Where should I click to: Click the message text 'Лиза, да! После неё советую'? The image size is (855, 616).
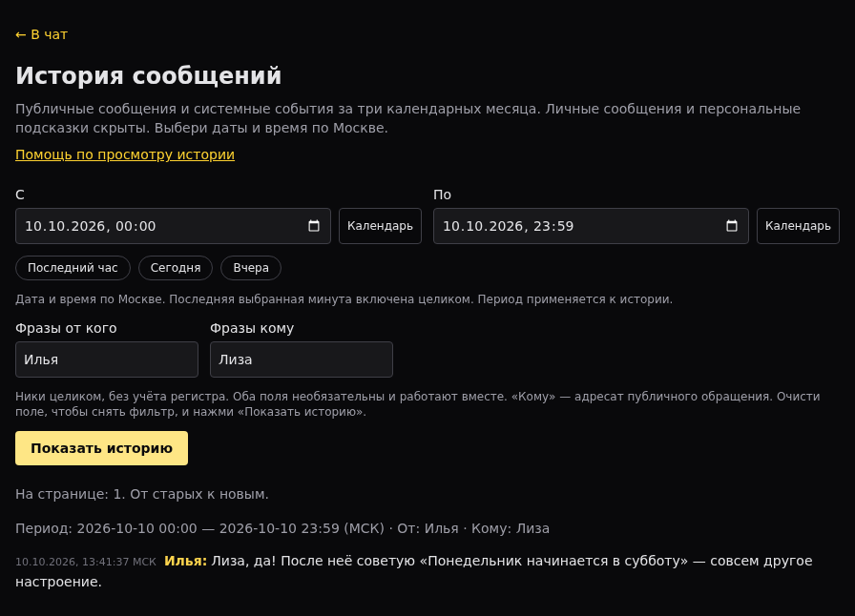[x=313, y=561]
